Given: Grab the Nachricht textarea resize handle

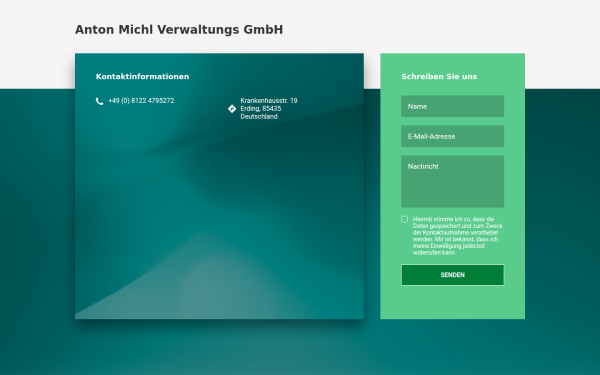Looking at the screenshot, I should (502, 205).
